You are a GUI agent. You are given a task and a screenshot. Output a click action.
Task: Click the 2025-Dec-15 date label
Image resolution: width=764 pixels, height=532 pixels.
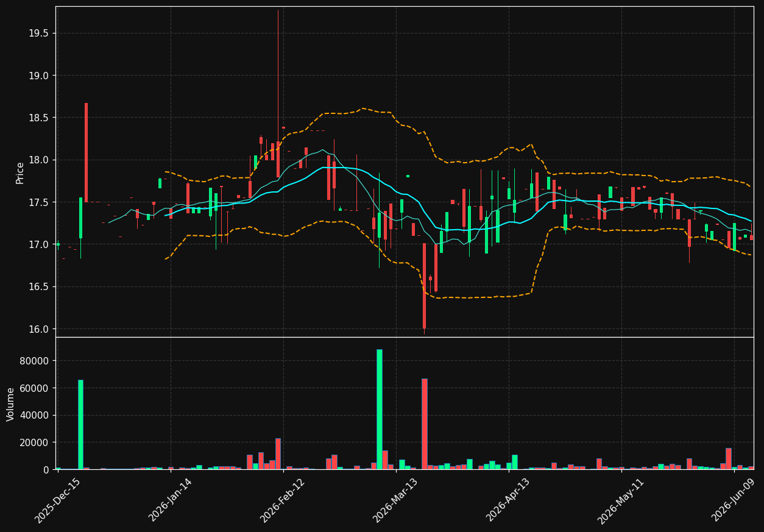click(x=57, y=500)
